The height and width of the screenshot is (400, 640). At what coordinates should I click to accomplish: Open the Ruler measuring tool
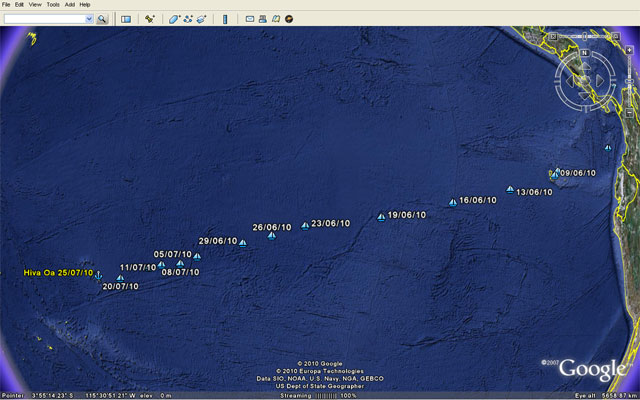[225, 19]
